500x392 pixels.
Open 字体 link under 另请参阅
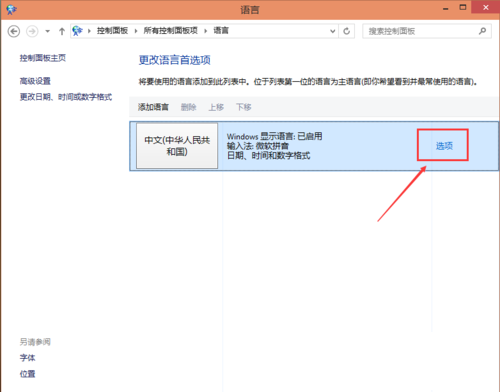[27, 358]
